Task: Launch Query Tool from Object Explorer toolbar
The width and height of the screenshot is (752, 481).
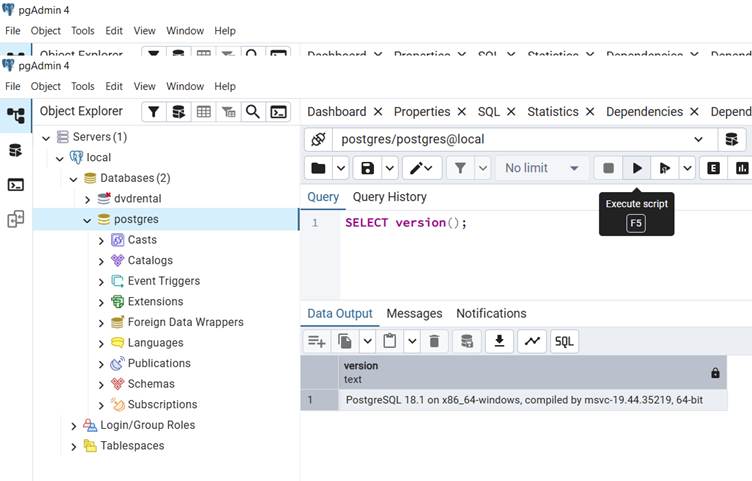Action: click(x=178, y=112)
